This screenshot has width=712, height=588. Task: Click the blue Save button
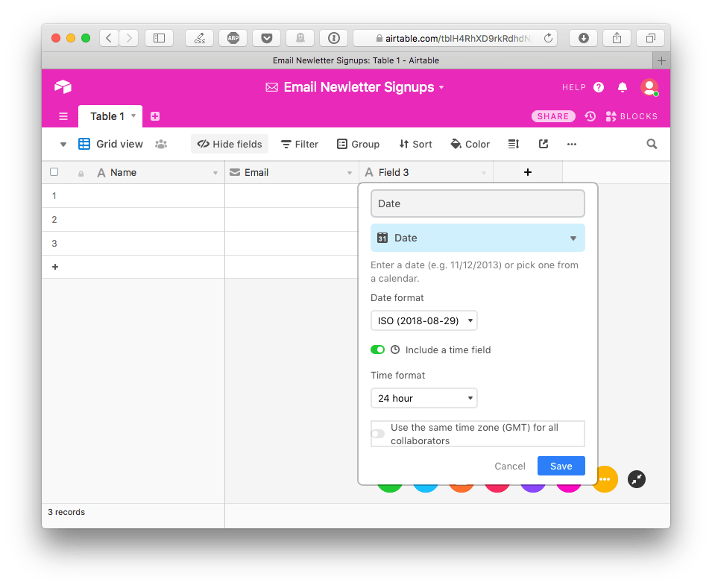[x=561, y=466]
